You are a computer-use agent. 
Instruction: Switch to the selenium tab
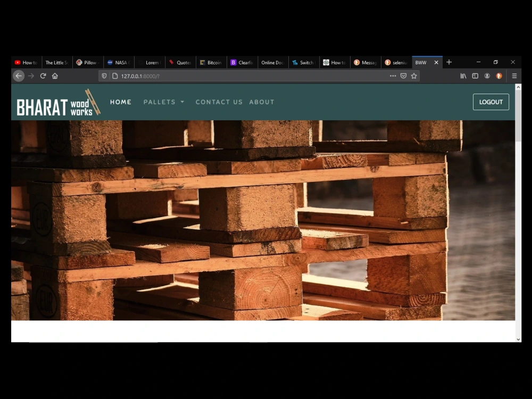[397, 62]
